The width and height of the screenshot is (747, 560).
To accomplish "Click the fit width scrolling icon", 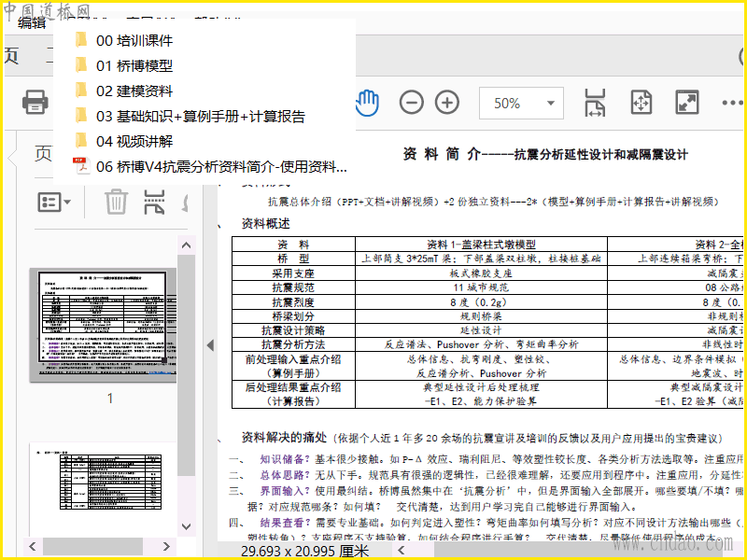I will pyautogui.click(x=595, y=103).
